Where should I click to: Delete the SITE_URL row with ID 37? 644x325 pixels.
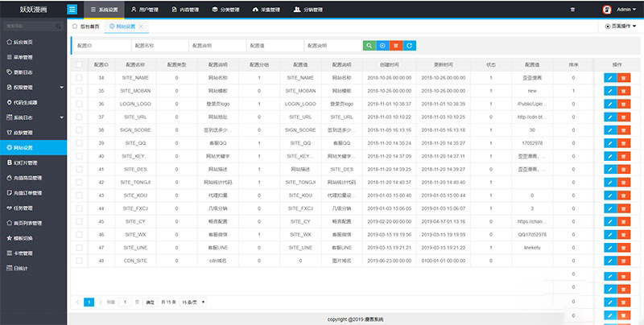click(x=623, y=117)
